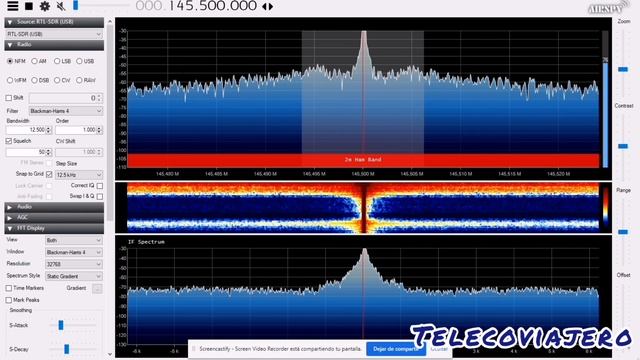Toggle the mute speaker icon
This screenshot has height=360, width=640.
(x=61, y=6)
